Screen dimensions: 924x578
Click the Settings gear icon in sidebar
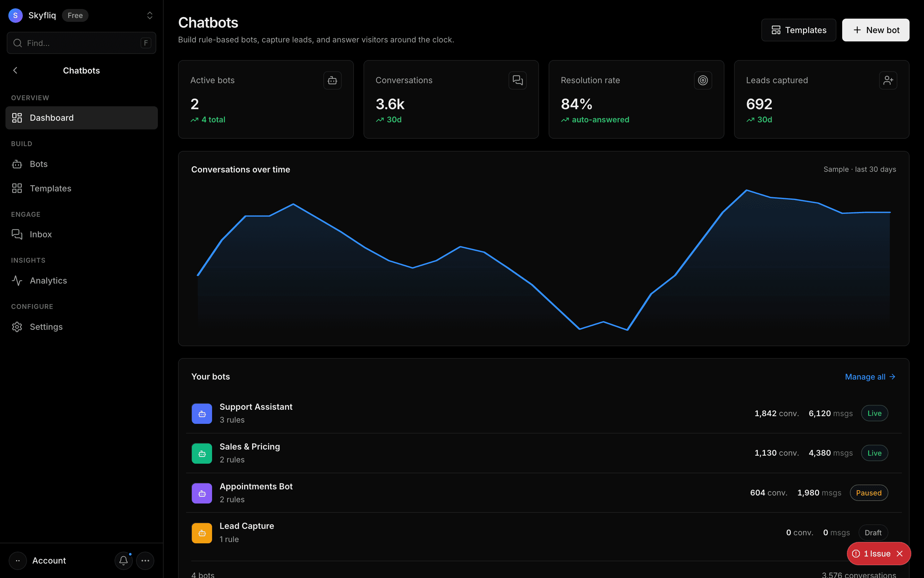click(x=17, y=327)
